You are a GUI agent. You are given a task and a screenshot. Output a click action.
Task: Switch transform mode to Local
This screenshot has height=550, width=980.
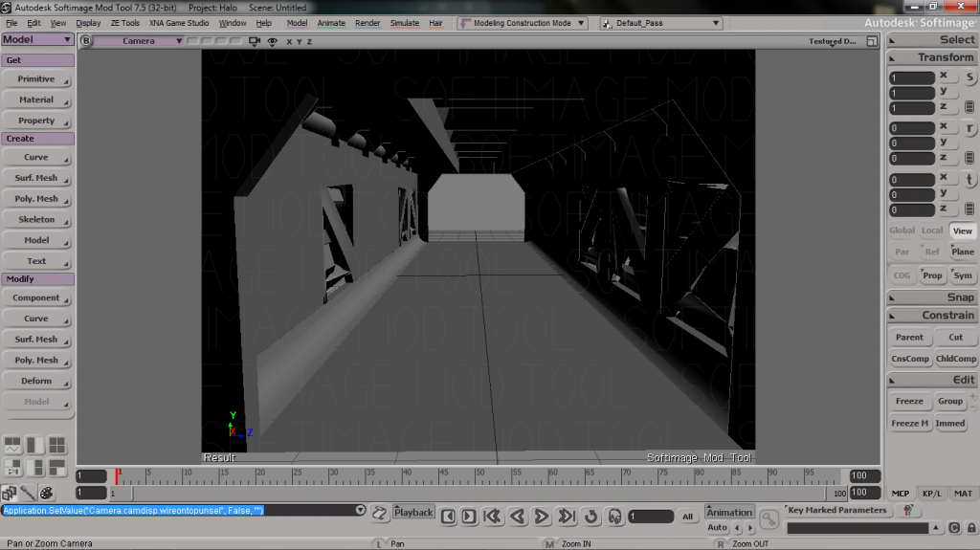pos(932,231)
